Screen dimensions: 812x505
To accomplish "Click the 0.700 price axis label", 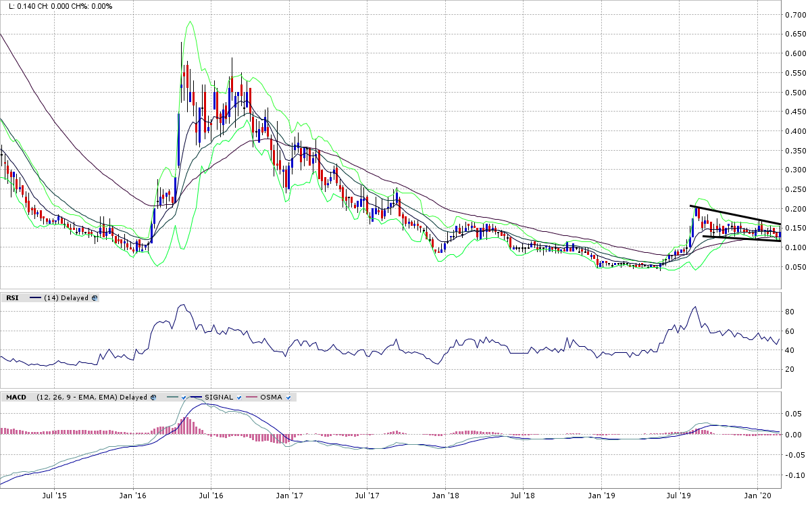I will [x=795, y=15].
